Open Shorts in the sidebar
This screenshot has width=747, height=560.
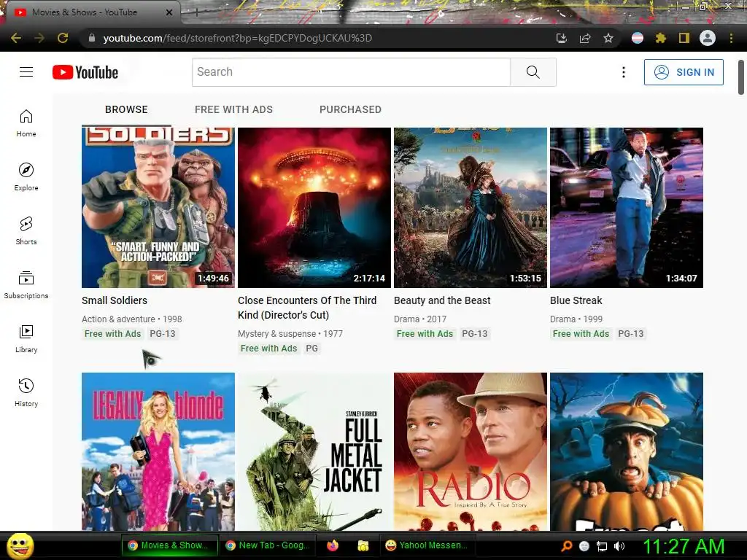(x=26, y=231)
